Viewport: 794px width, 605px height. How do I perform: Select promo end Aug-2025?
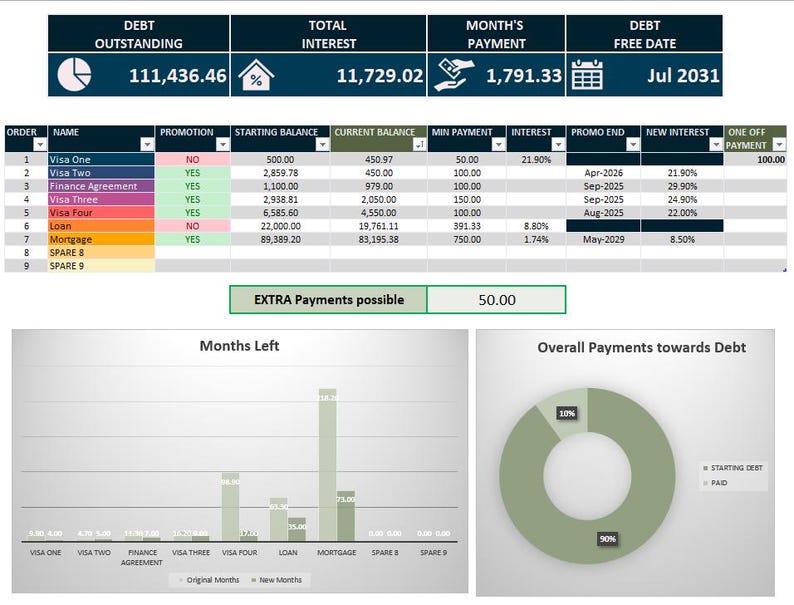(603, 213)
